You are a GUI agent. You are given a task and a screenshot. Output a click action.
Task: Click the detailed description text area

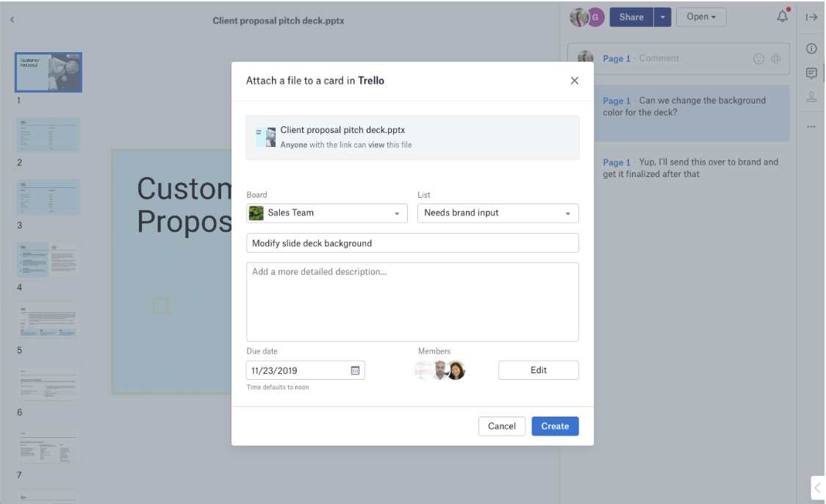point(412,302)
